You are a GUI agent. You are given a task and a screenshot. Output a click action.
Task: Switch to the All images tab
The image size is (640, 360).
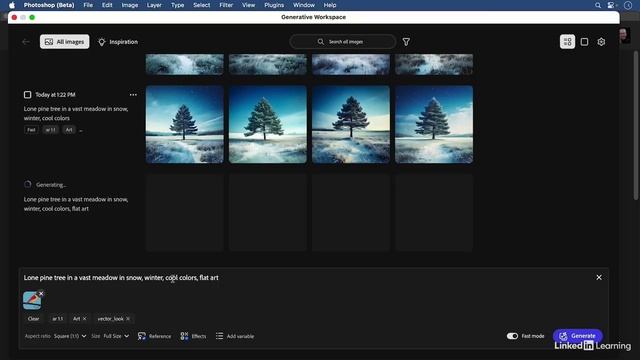click(64, 42)
